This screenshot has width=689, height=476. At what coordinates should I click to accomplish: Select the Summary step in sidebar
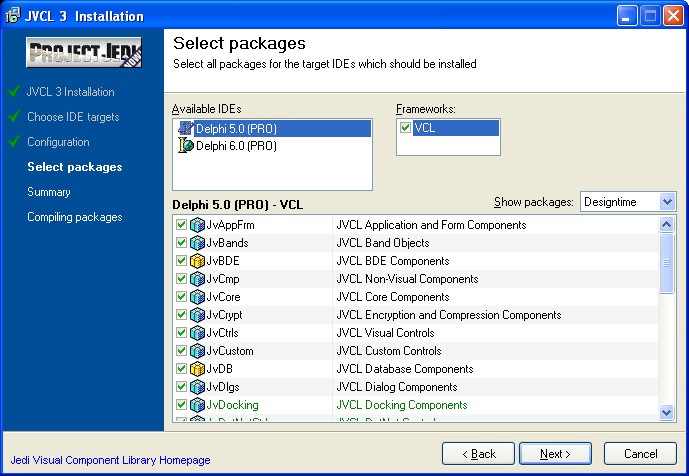[49, 192]
